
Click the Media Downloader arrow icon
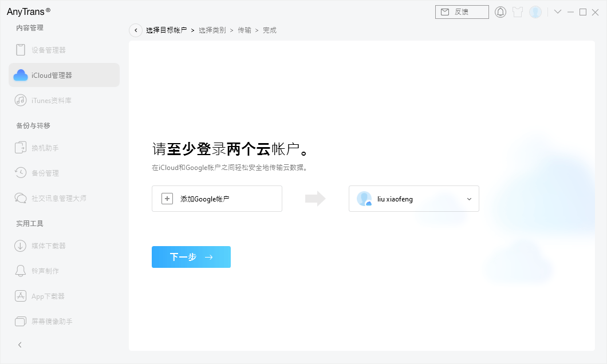coord(21,246)
